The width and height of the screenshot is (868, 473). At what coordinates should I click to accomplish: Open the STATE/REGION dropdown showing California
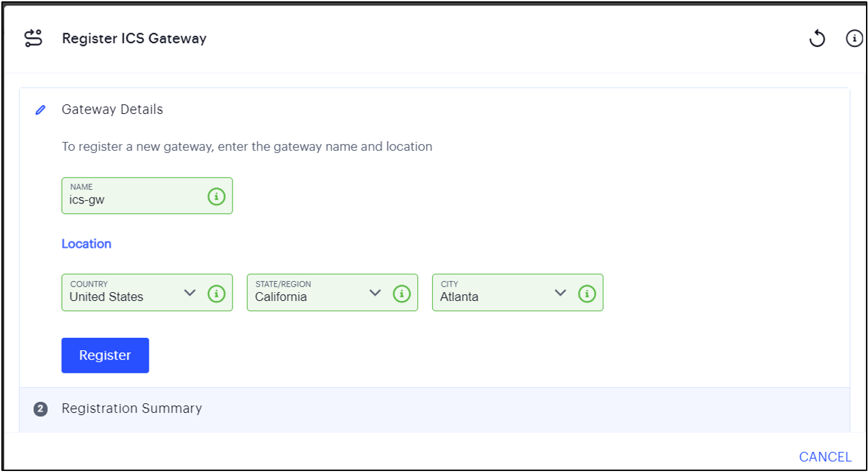[x=307, y=296]
